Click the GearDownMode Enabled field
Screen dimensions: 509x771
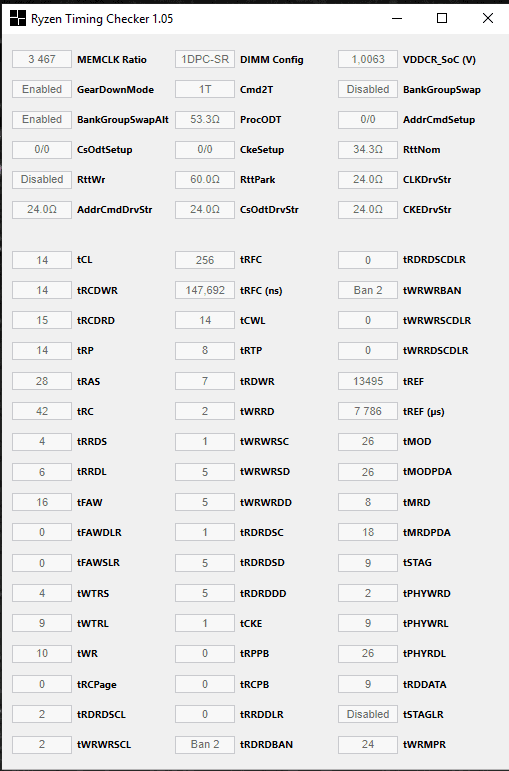tap(42, 89)
